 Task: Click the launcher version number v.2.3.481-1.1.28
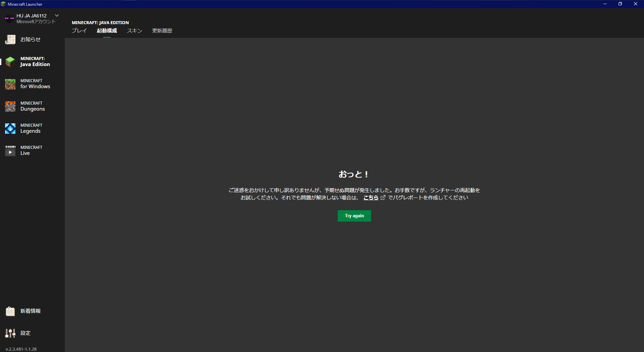[21, 349]
